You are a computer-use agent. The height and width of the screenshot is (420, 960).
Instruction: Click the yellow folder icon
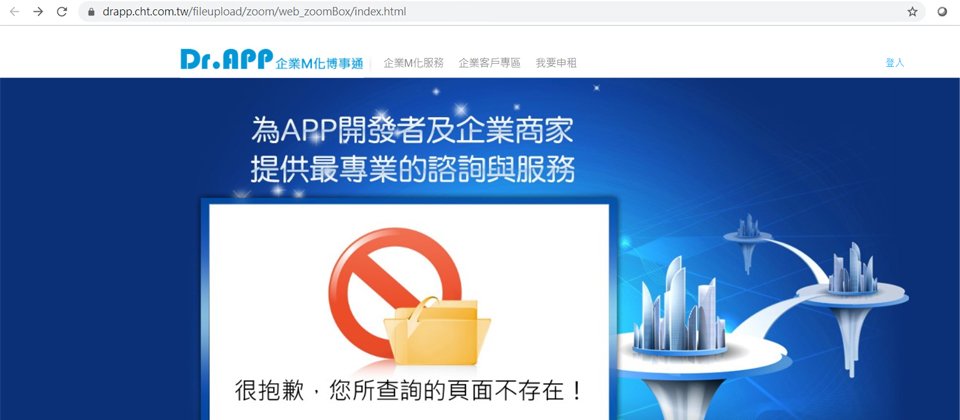437,331
